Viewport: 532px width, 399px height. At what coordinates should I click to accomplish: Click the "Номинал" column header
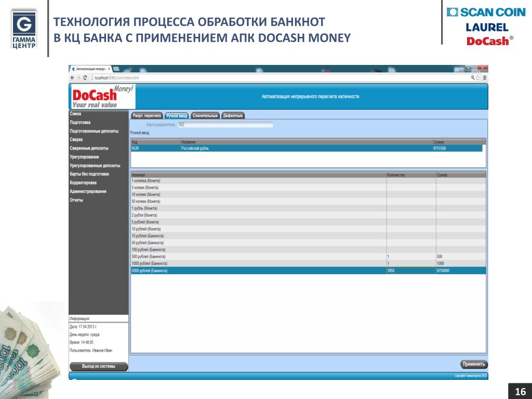[x=259, y=175]
